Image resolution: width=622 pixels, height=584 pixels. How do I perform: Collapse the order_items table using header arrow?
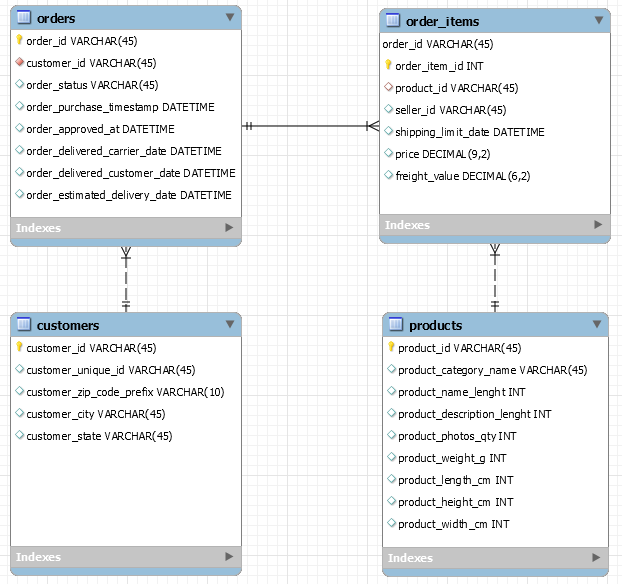(x=599, y=20)
